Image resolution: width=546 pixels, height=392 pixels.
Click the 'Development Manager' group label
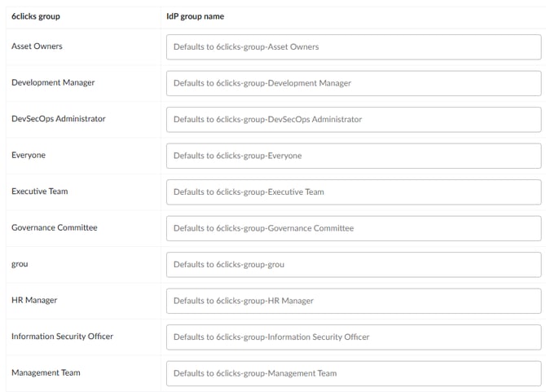pyautogui.click(x=53, y=82)
